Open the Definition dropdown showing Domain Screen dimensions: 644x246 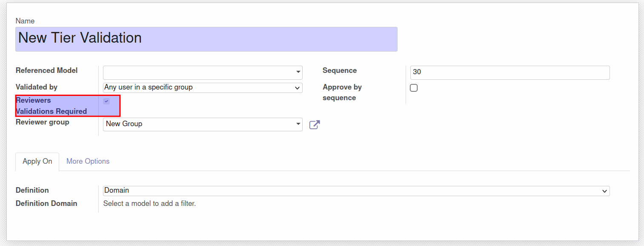point(356,191)
